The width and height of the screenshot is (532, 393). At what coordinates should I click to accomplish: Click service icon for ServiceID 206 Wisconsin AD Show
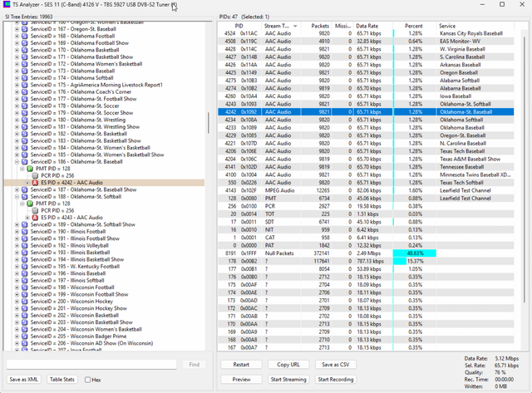tap(24, 343)
